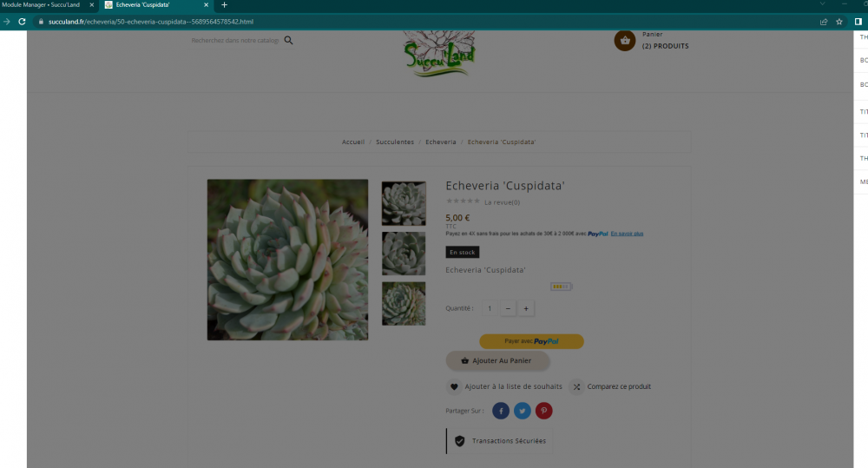868x468 pixels.
Task: Open the browser side panel icon
Action: [858, 22]
